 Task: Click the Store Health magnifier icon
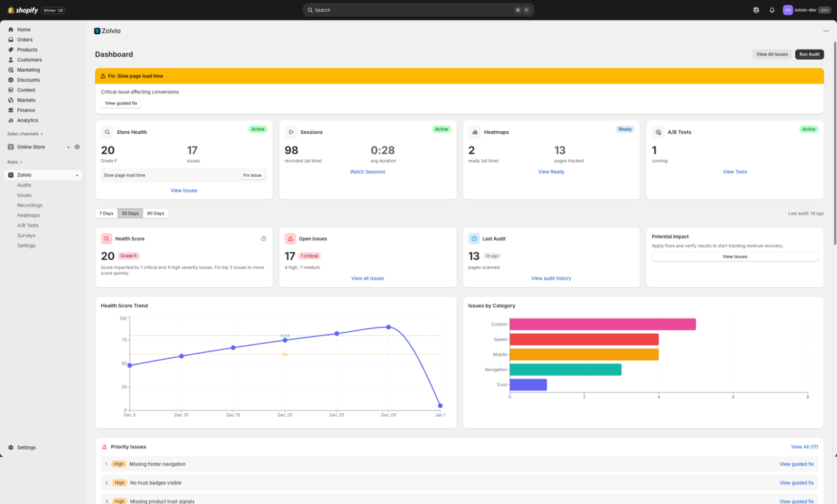[x=106, y=132]
